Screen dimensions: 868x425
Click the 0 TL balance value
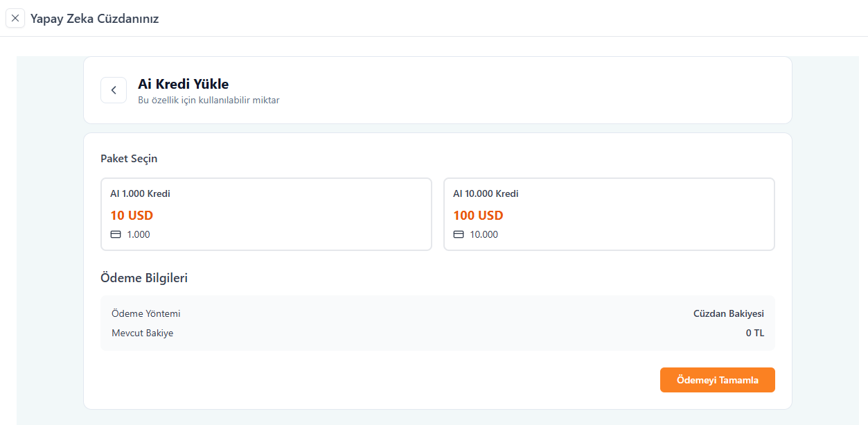tap(754, 333)
